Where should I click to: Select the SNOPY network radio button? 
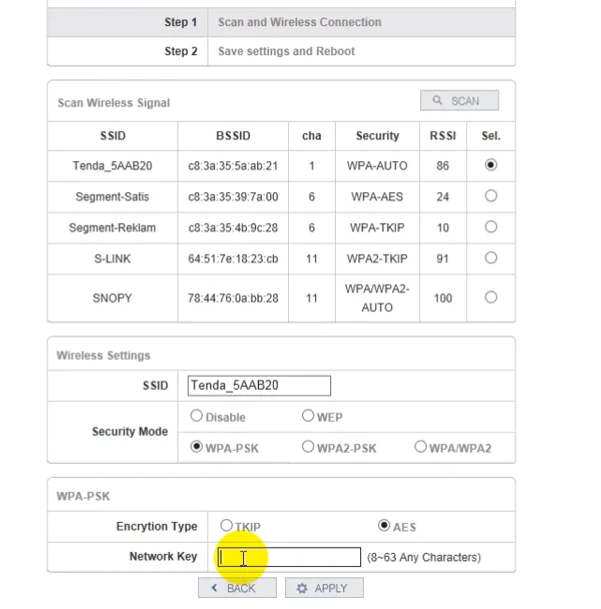coord(491,298)
